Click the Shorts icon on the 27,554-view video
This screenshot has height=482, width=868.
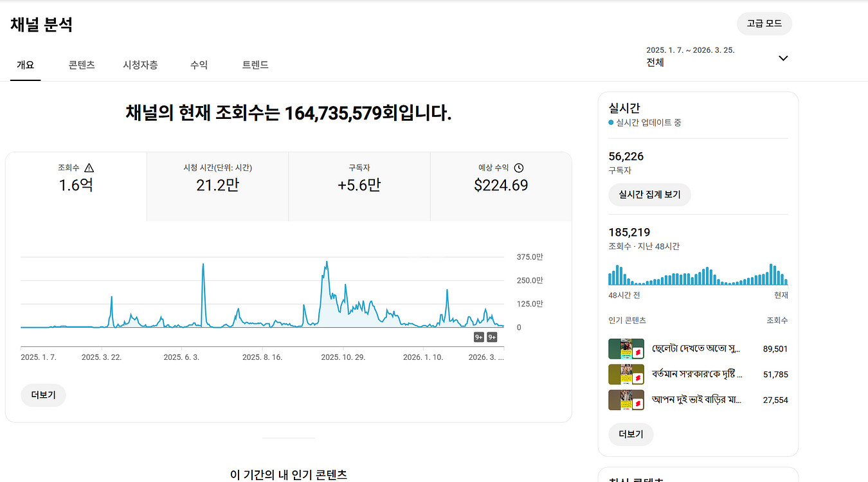coord(638,404)
